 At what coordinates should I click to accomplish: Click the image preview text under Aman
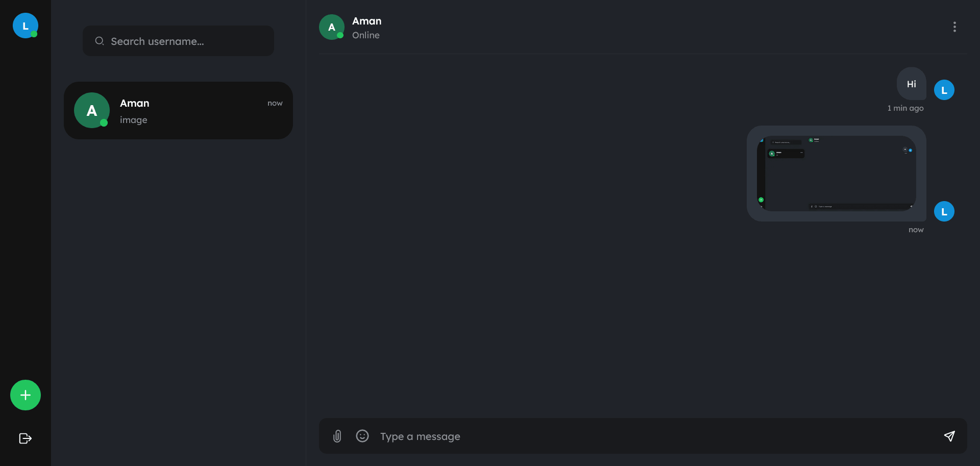tap(134, 120)
